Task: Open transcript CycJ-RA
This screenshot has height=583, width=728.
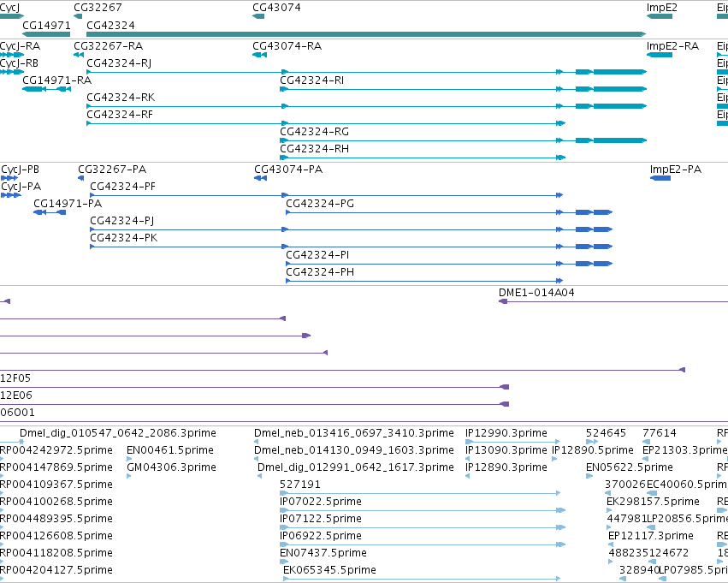Action: coord(20,46)
